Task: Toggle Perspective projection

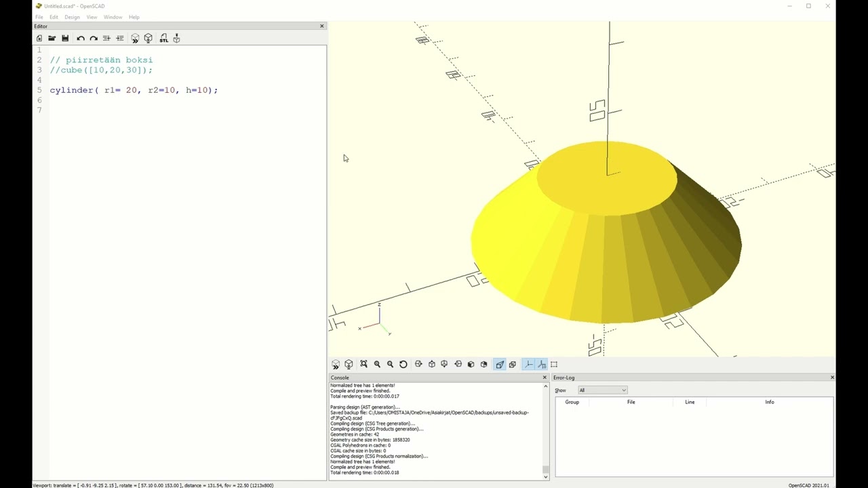Action: tap(500, 365)
